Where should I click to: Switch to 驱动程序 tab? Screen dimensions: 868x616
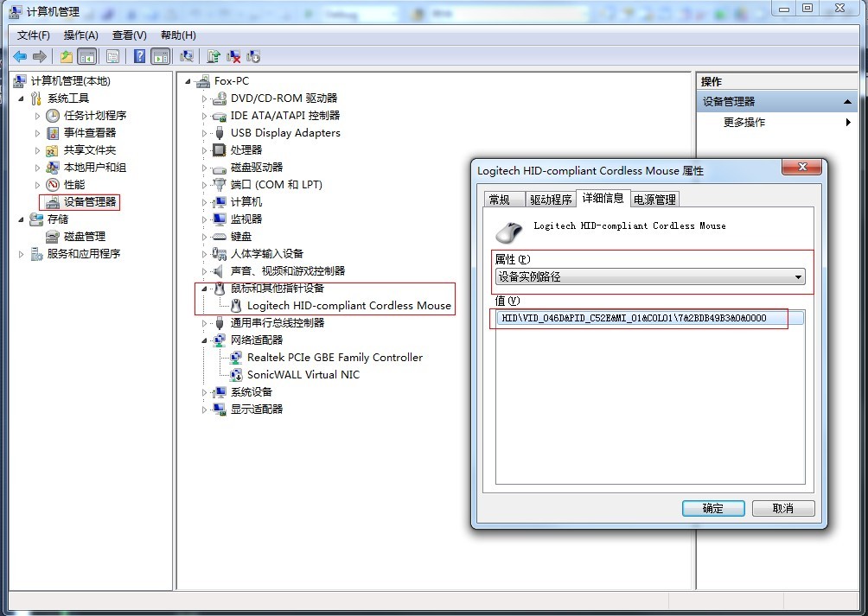coord(550,200)
